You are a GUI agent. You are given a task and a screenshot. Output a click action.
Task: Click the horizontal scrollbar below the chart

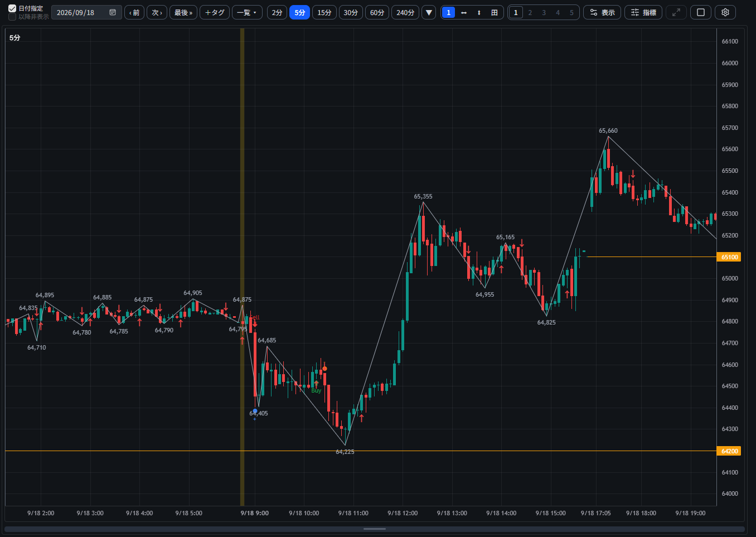[x=375, y=529]
